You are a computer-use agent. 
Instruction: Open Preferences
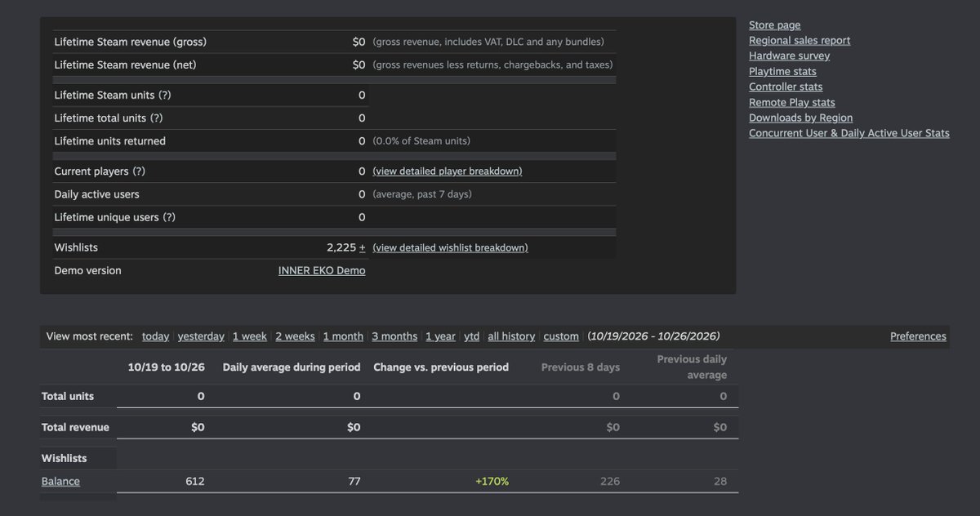pyautogui.click(x=918, y=336)
